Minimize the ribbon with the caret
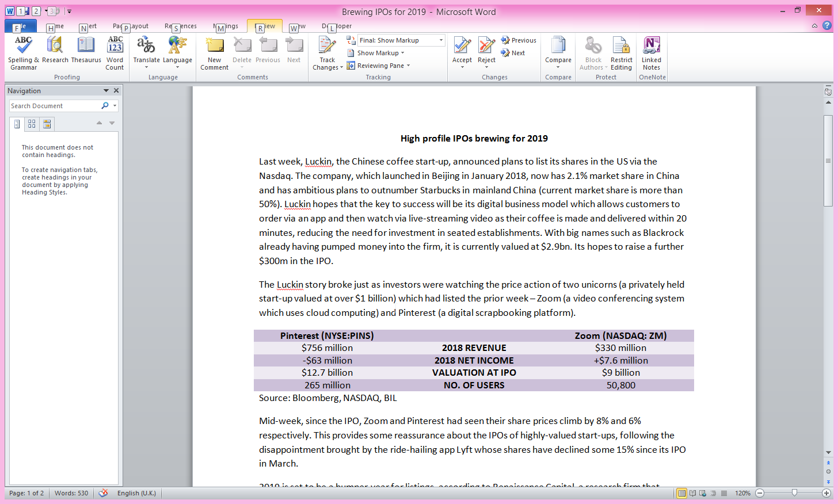The image size is (838, 504). (814, 26)
